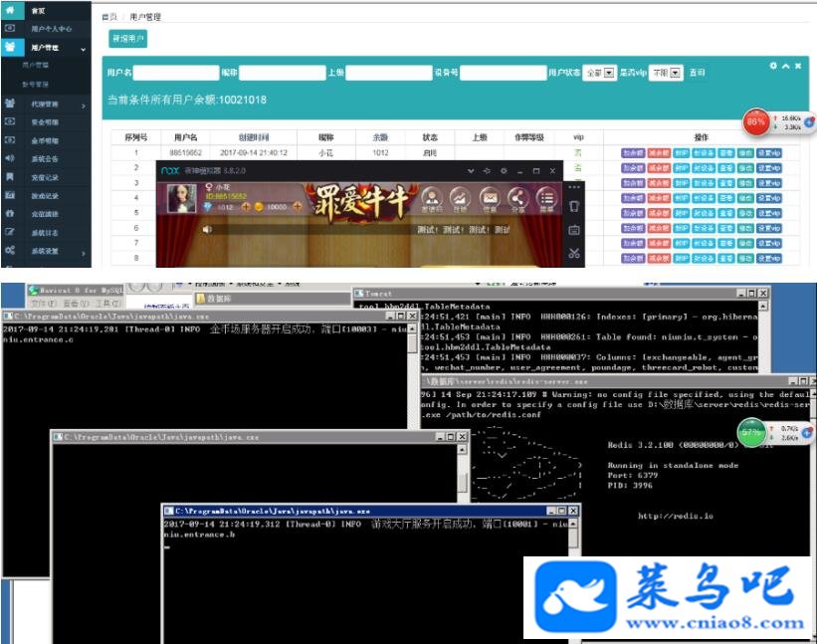Open the mail icon in game lobby

(490, 197)
